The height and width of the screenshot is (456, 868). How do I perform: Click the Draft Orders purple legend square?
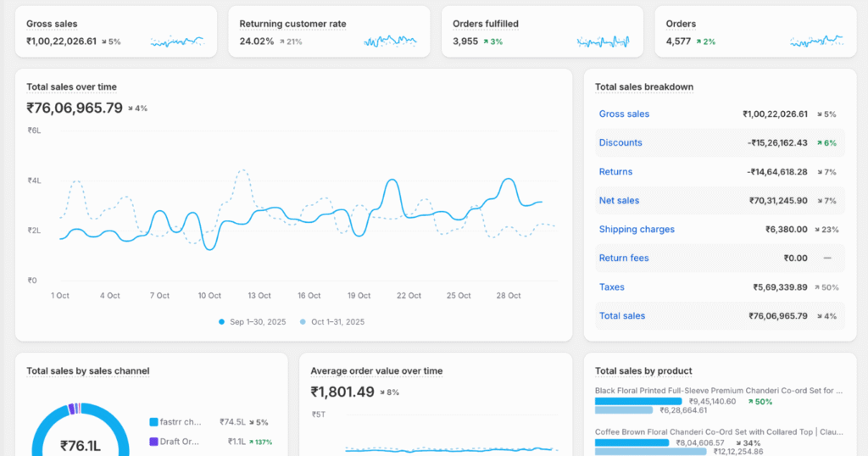153,442
